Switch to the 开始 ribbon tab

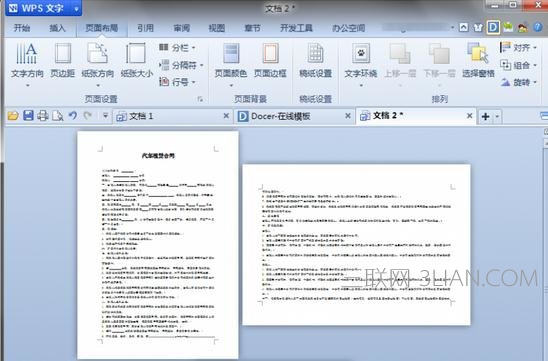(22, 28)
